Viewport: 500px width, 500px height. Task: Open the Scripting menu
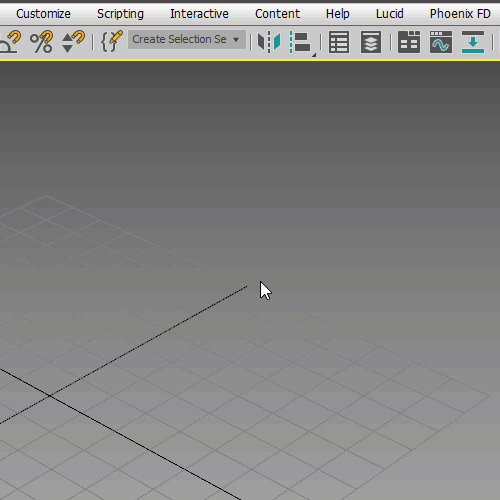120,14
